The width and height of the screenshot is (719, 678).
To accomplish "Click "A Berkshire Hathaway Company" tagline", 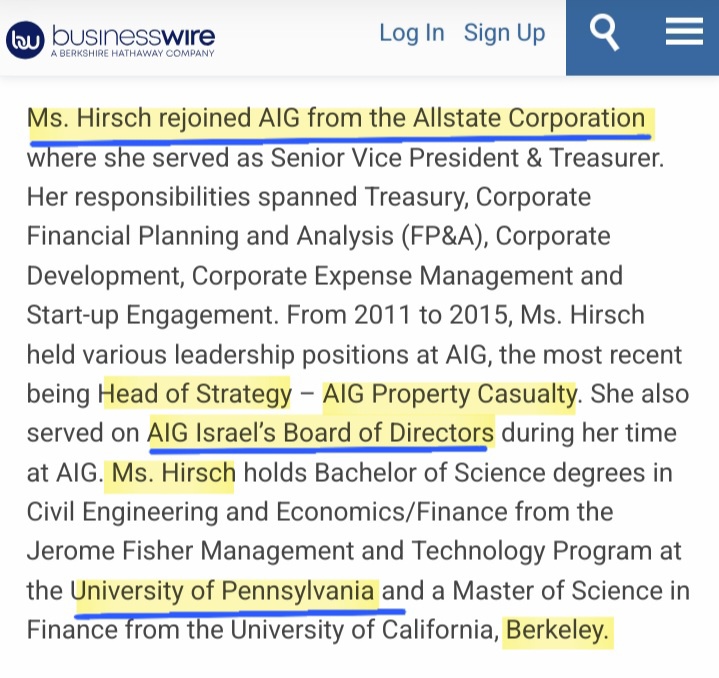I will [132, 53].
